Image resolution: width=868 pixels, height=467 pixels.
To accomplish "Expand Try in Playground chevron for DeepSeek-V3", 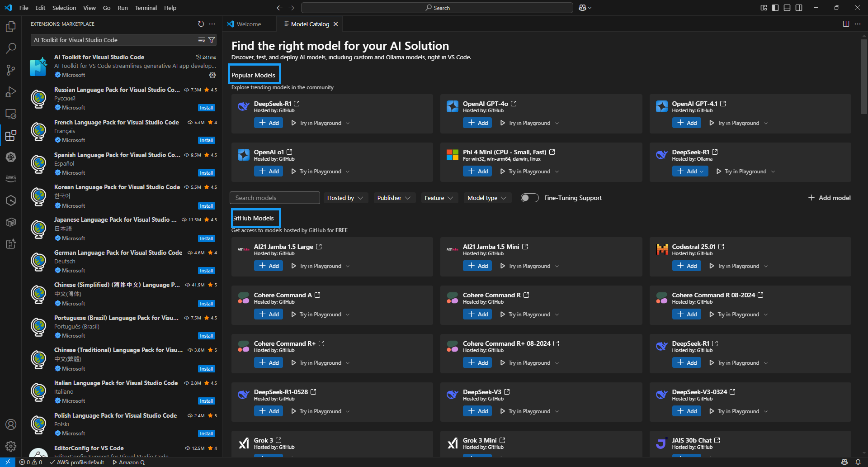I will [x=557, y=411].
